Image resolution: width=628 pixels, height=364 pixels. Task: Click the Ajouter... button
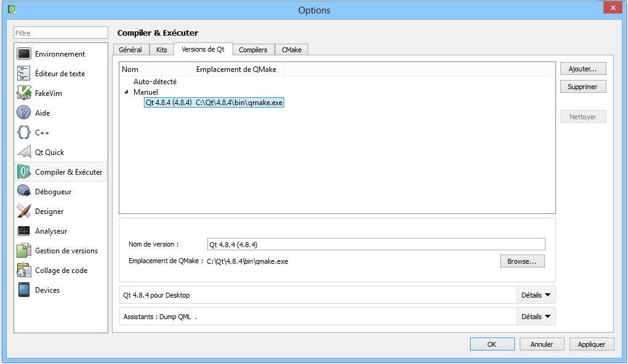[582, 69]
